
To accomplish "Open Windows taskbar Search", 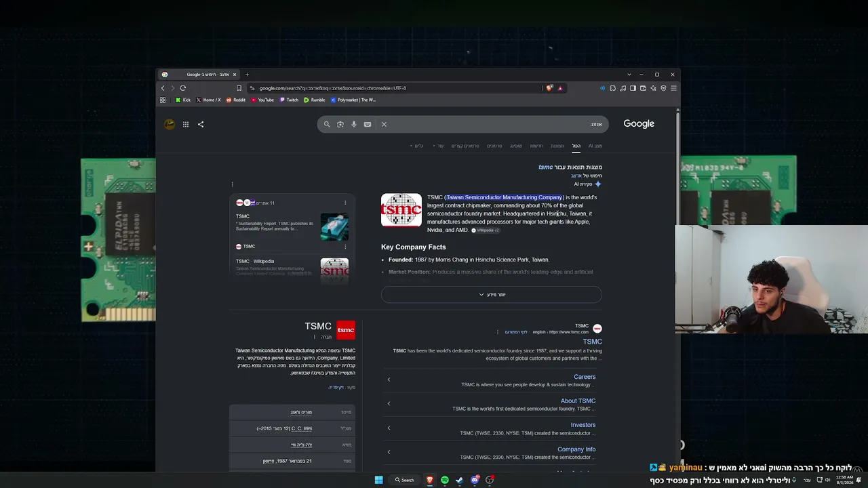I will (405, 480).
